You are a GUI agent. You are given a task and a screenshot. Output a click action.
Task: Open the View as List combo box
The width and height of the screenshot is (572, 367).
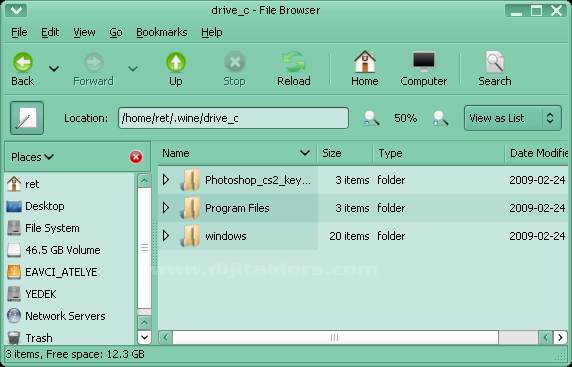pos(513,118)
